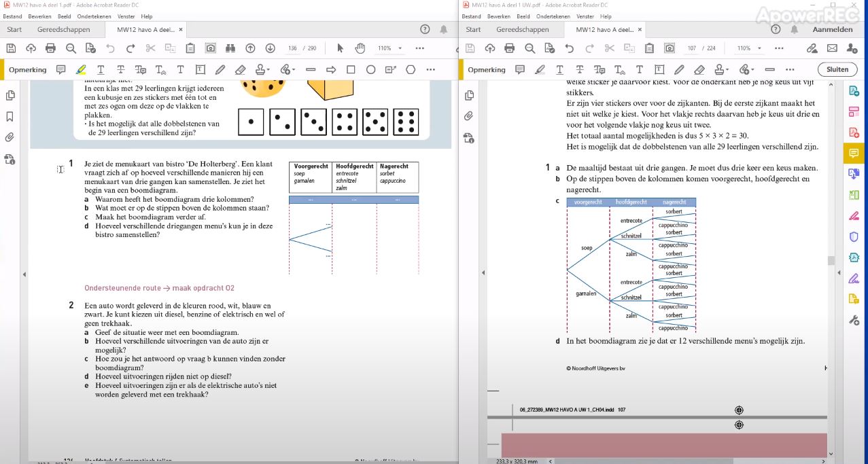The height and width of the screenshot is (464, 868).
Task: Open page thumbnails panel in left window
Action: pos(10,95)
